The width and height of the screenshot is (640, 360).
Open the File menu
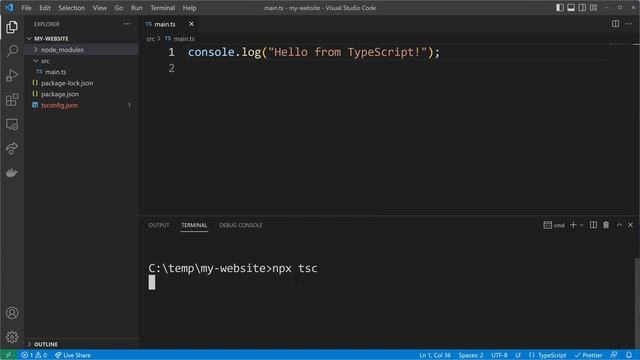pos(26,8)
